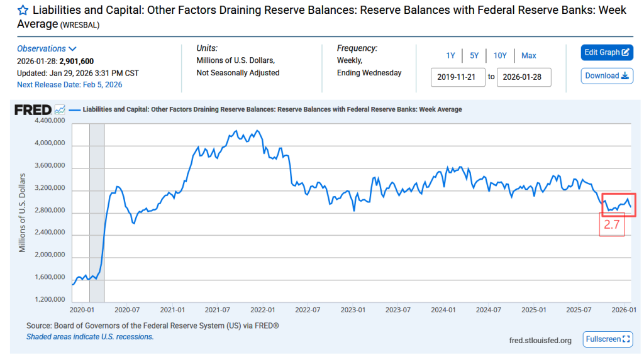Open the Next Release Date link

(x=69, y=85)
